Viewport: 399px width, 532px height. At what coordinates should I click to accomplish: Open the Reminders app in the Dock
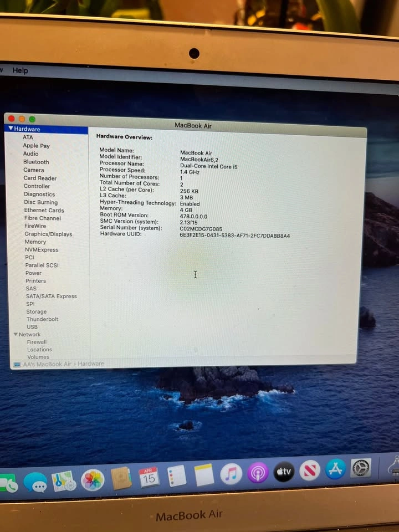point(177,475)
